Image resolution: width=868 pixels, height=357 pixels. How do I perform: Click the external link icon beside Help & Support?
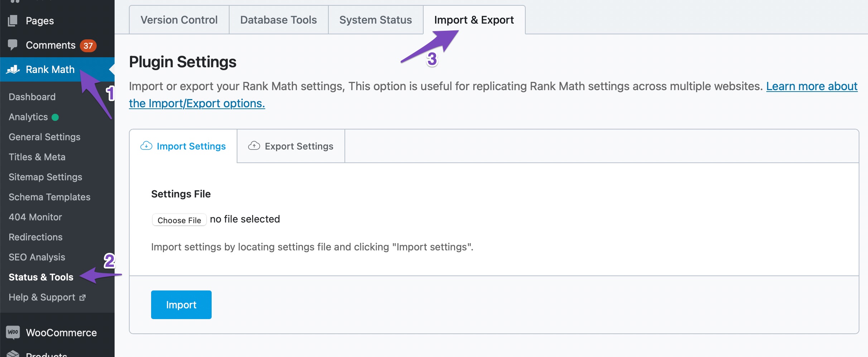coord(83,298)
